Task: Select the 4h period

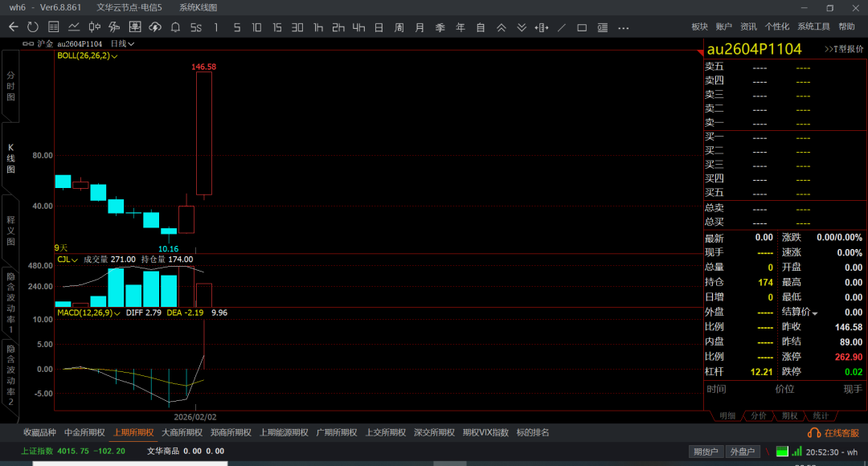Action: point(358,27)
